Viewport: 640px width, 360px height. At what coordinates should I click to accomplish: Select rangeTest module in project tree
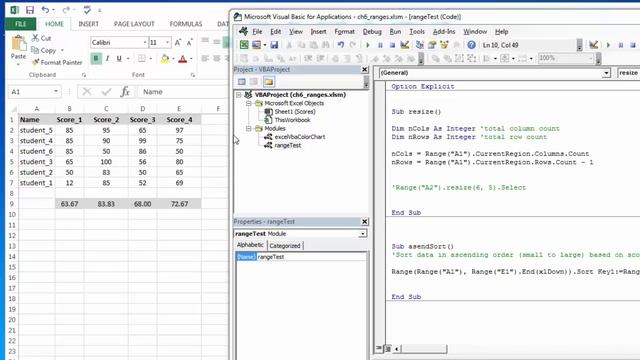pos(288,145)
